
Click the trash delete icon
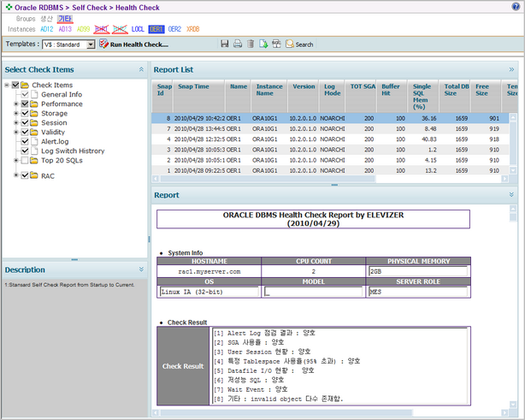tap(251, 44)
